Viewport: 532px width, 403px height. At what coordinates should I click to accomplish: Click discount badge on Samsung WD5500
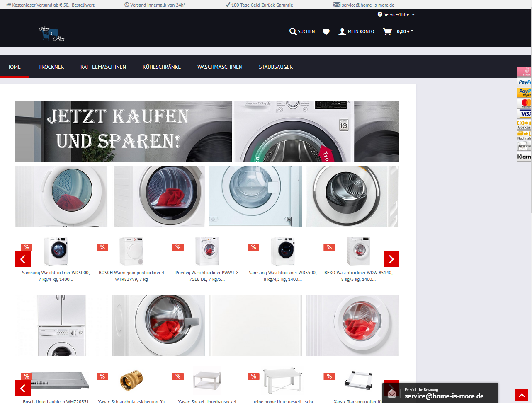(253, 247)
